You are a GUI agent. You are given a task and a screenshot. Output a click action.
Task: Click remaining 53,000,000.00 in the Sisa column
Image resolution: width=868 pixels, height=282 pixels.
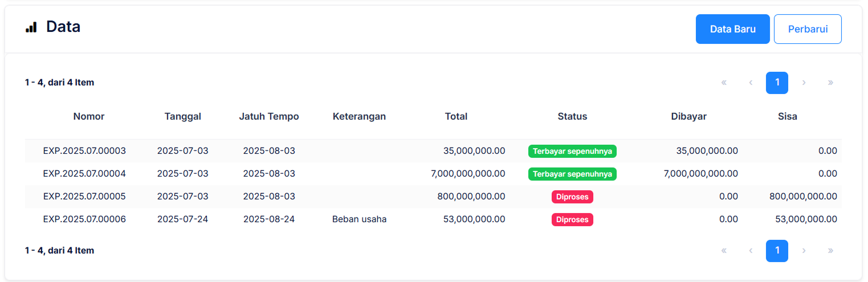click(806, 219)
